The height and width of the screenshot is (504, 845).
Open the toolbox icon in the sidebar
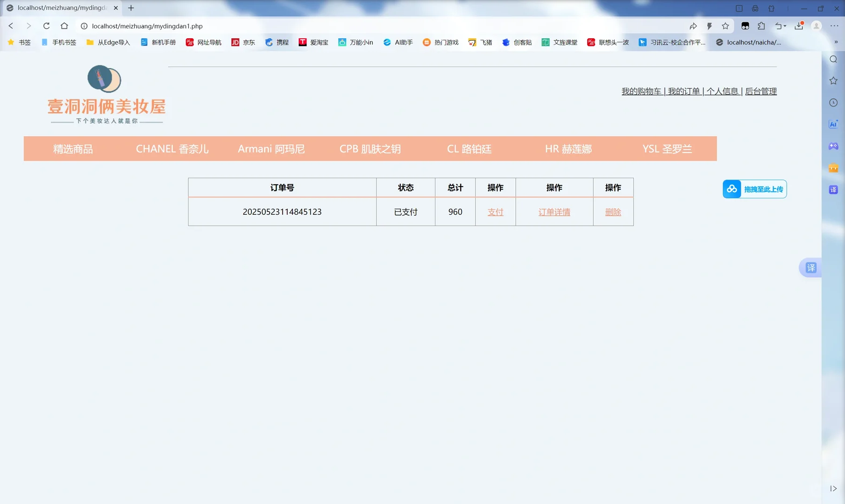point(833,168)
